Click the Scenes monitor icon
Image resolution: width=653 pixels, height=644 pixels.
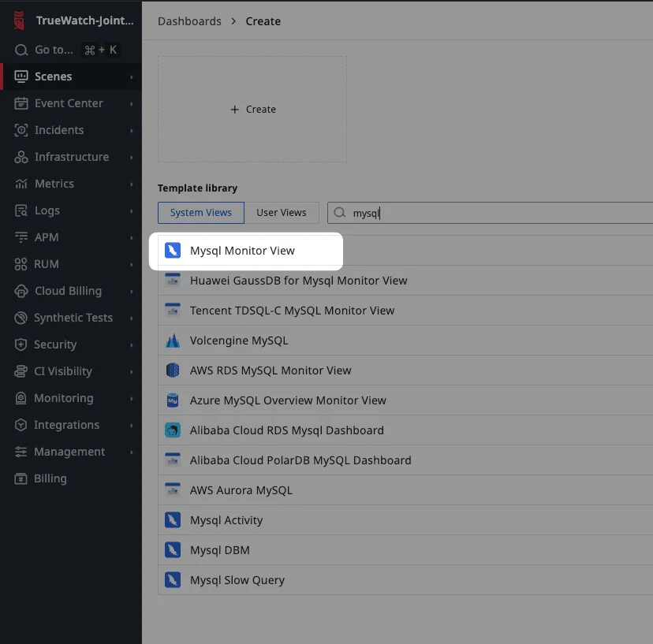(21, 76)
